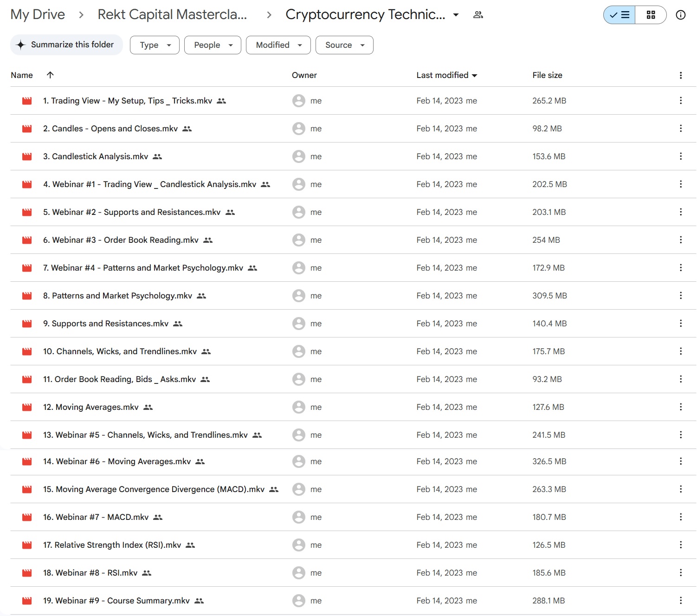Open more actions for 12. Moving Averages.mkv

click(680, 407)
